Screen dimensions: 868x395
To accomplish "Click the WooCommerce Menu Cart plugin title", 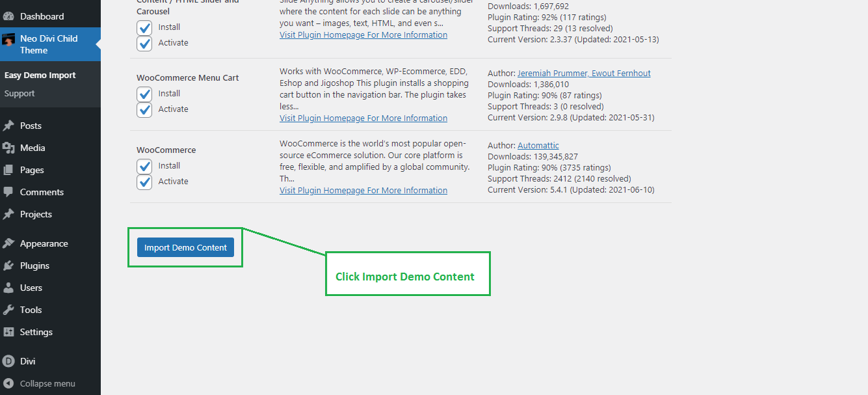I will click(x=188, y=78).
